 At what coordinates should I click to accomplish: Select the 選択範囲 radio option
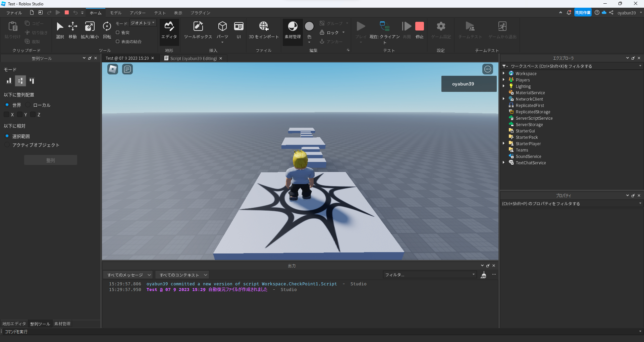click(x=7, y=136)
